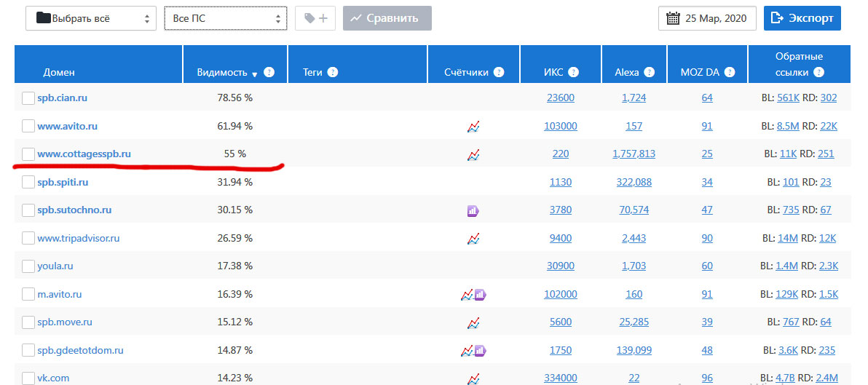Open the Все ПС search engine dropdown
868x385 pixels.
(226, 18)
